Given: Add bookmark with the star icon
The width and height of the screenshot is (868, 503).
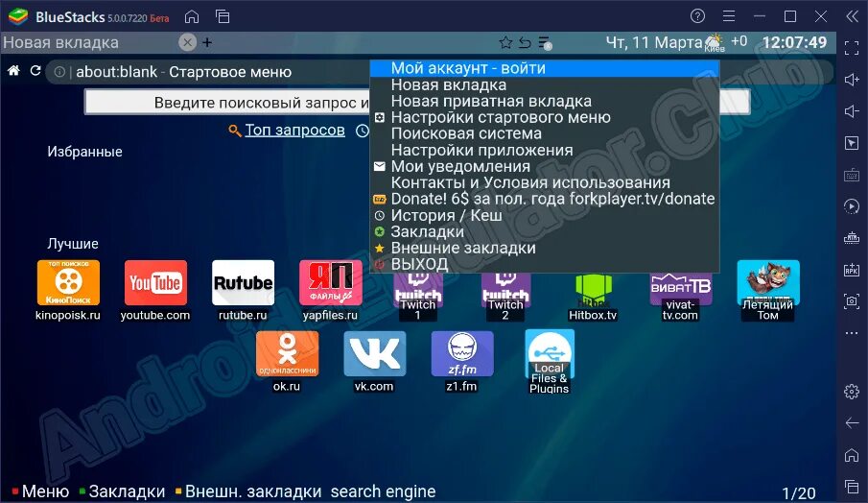Looking at the screenshot, I should pos(505,42).
